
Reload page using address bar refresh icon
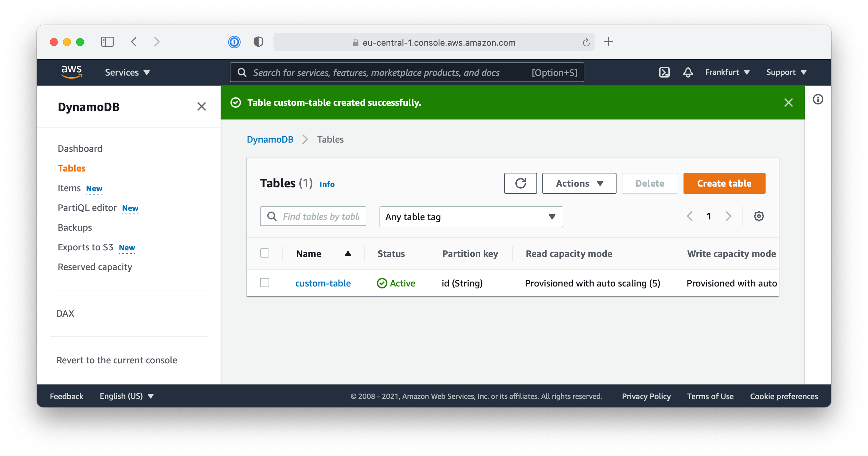coord(586,42)
